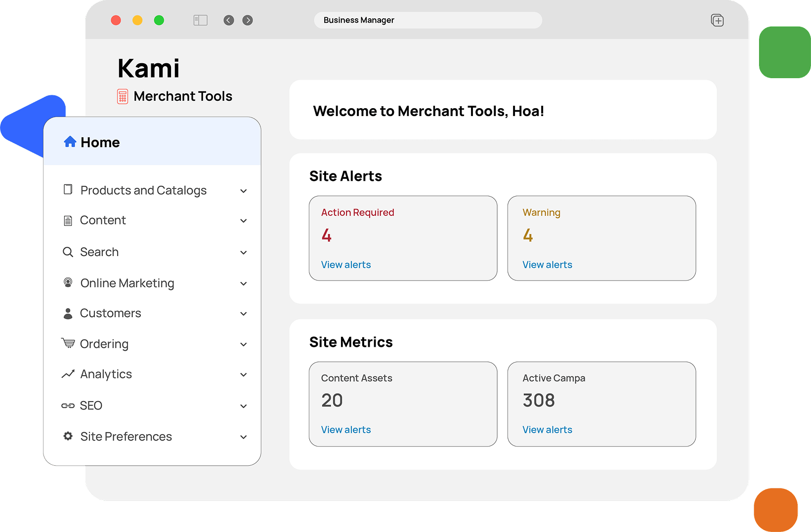Click the Merchant Tools calculator icon

[x=123, y=96]
